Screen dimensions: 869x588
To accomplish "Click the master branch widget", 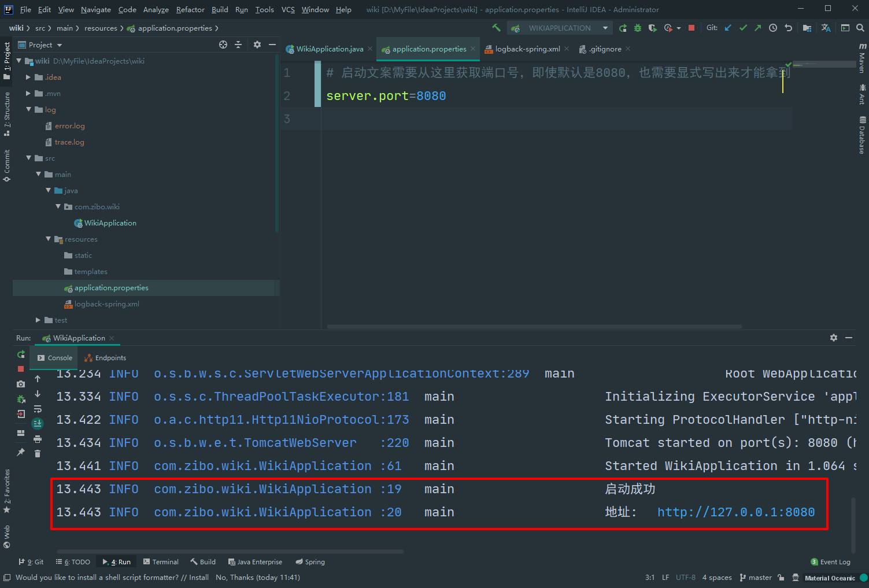I will click(756, 578).
